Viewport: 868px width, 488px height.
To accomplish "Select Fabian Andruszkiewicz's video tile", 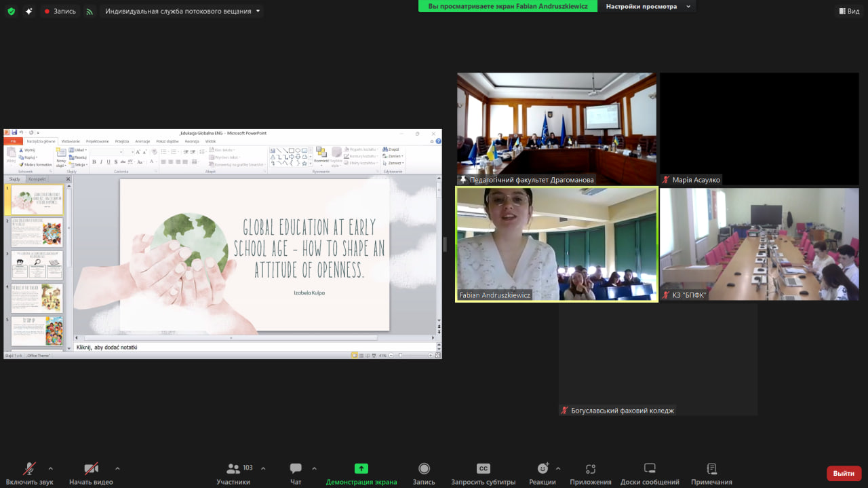I will 556,244.
